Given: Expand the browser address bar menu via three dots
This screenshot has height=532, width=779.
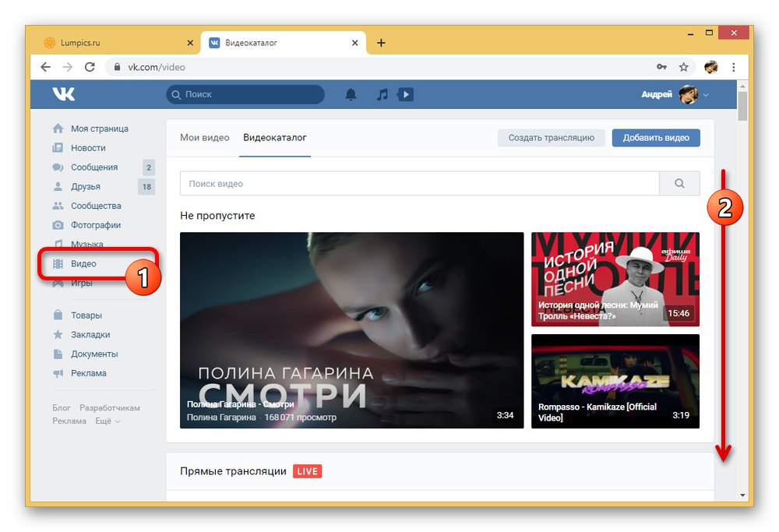Looking at the screenshot, I should [734, 67].
